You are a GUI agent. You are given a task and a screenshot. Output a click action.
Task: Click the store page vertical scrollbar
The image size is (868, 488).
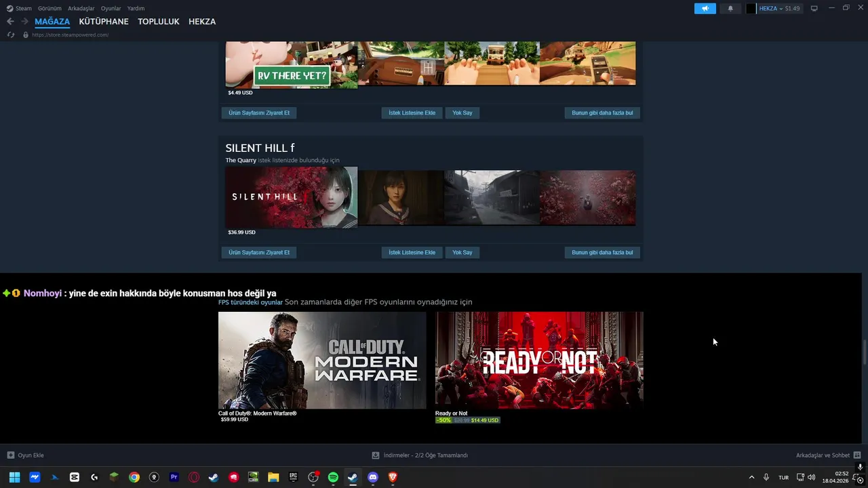pyautogui.click(x=864, y=352)
